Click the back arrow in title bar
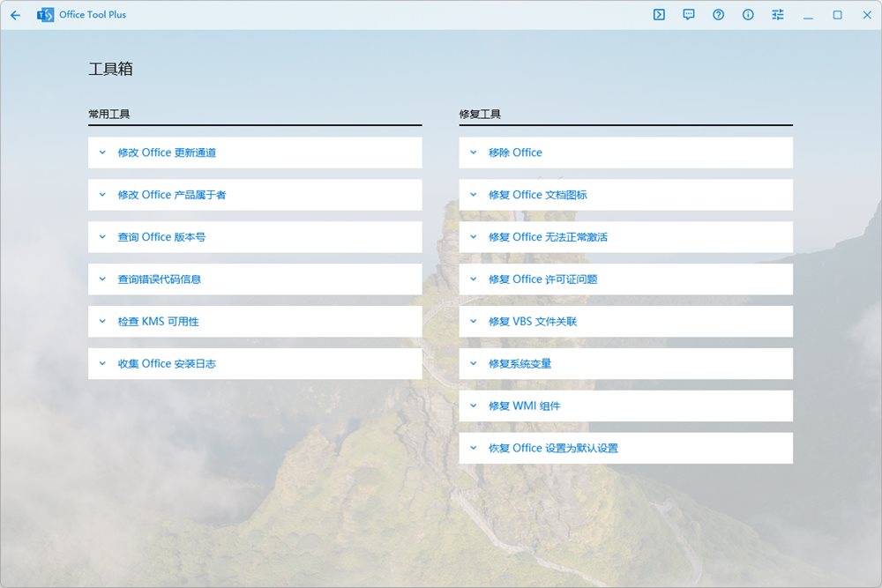 pyautogui.click(x=15, y=15)
